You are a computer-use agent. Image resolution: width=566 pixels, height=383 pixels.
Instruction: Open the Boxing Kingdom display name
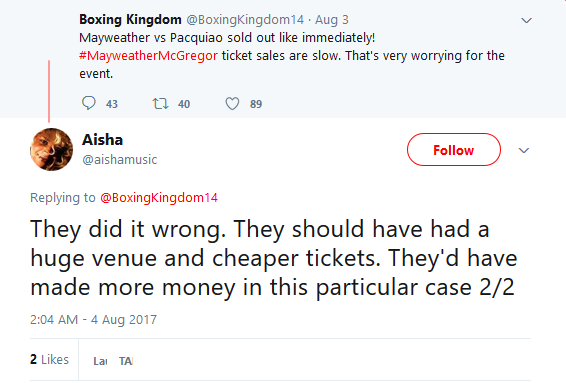click(130, 19)
